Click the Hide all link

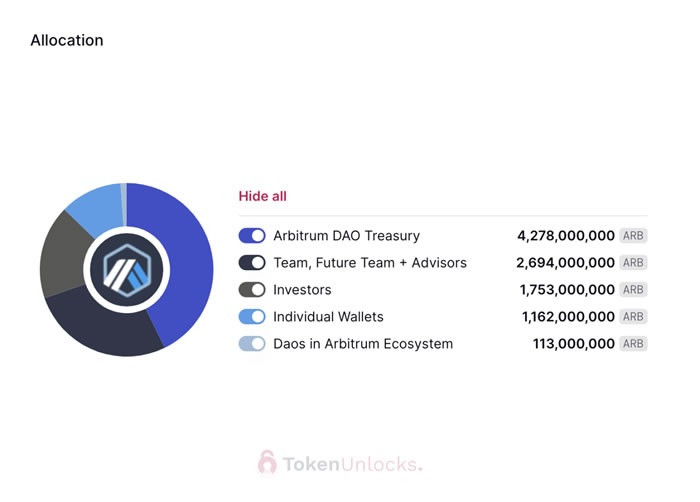(262, 196)
